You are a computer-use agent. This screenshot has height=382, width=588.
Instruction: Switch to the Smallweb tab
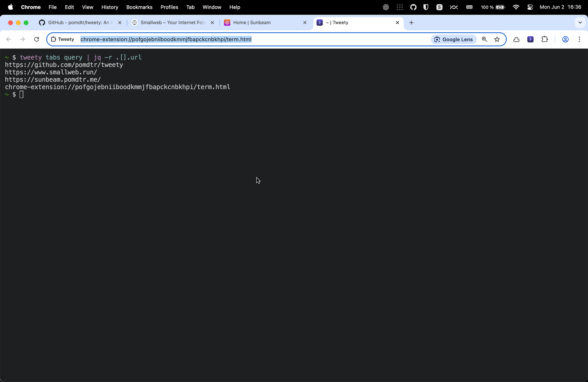(x=173, y=23)
